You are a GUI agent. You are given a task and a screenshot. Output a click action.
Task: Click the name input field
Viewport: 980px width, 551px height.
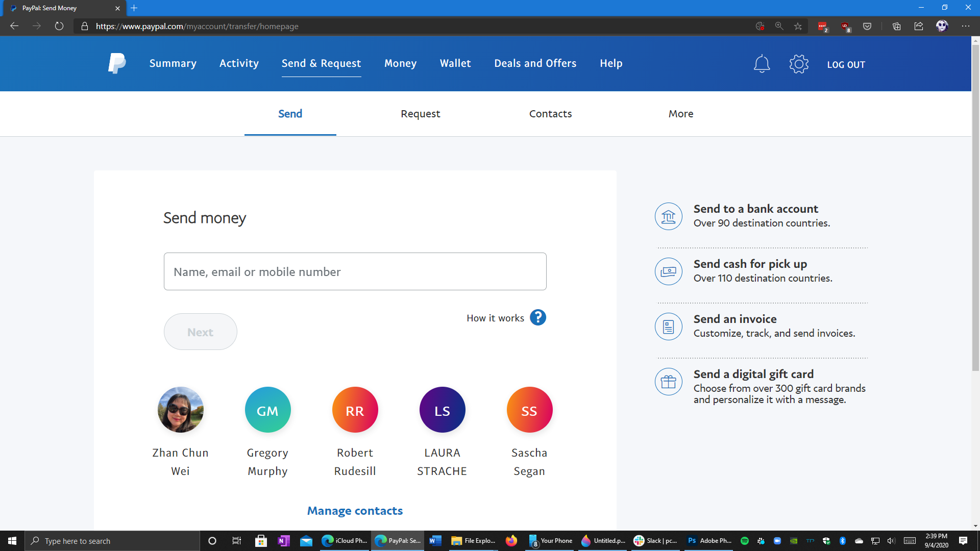pyautogui.click(x=355, y=271)
